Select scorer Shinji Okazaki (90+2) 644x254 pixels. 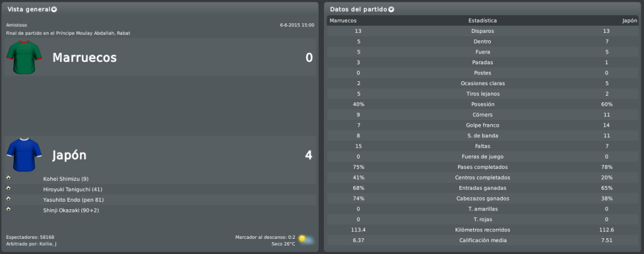point(71,211)
